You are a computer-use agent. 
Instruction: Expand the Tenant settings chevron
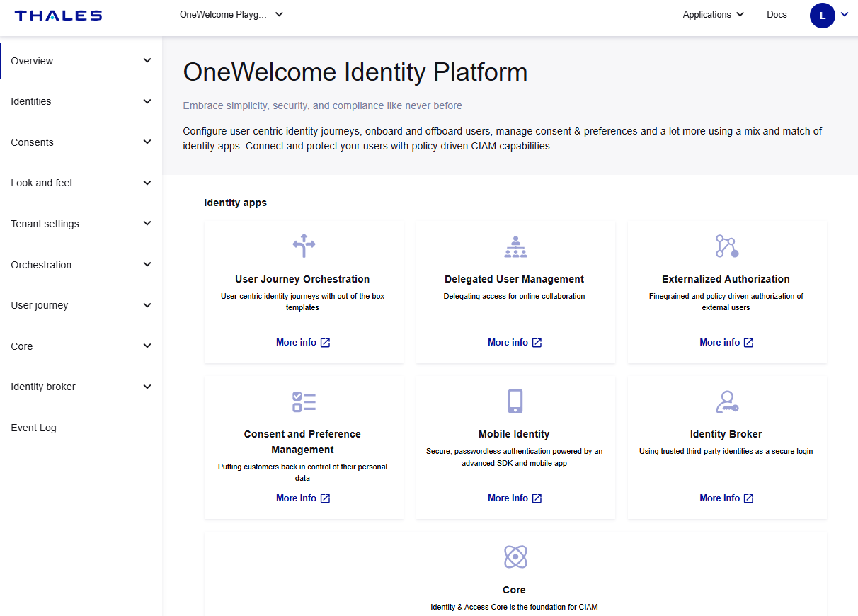tap(147, 224)
